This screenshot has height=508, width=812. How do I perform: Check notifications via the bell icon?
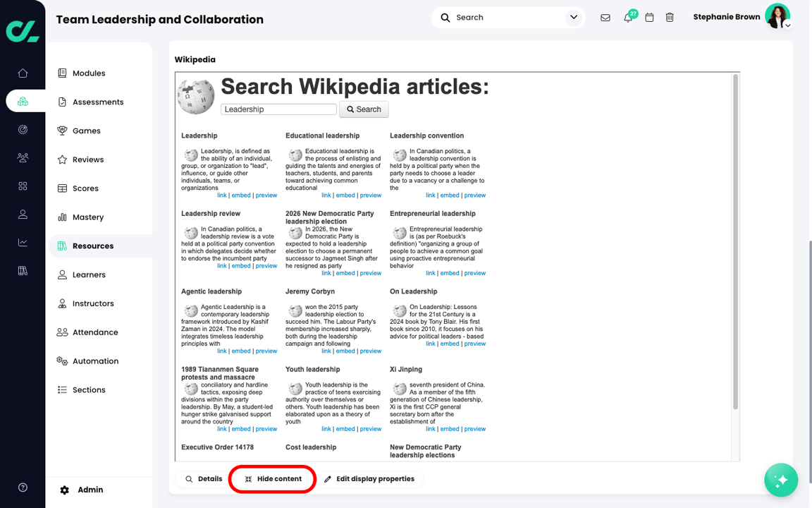click(627, 17)
